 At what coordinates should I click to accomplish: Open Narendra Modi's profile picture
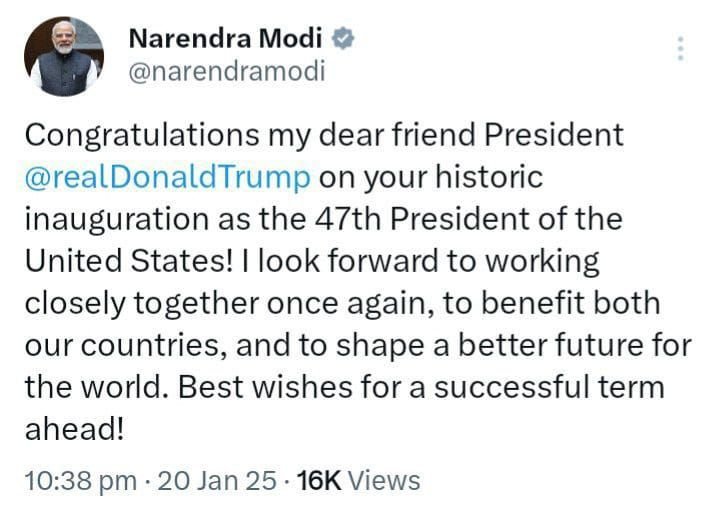(x=64, y=56)
